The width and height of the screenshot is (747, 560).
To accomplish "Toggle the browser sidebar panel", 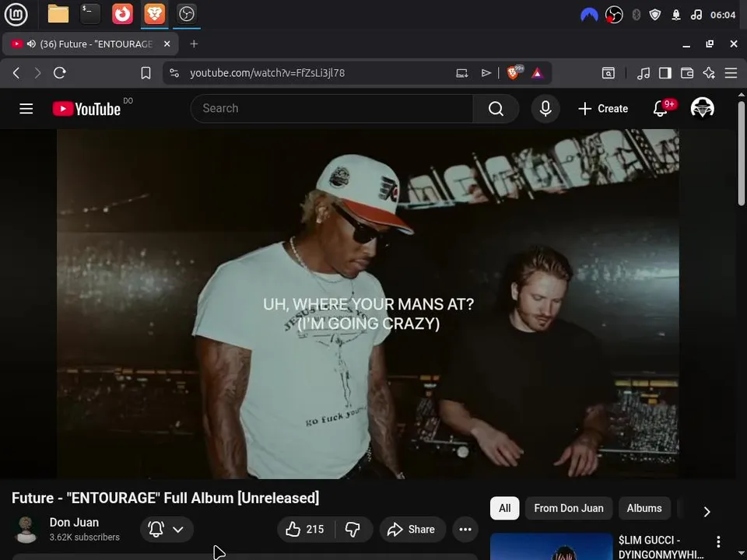I will pos(665,73).
